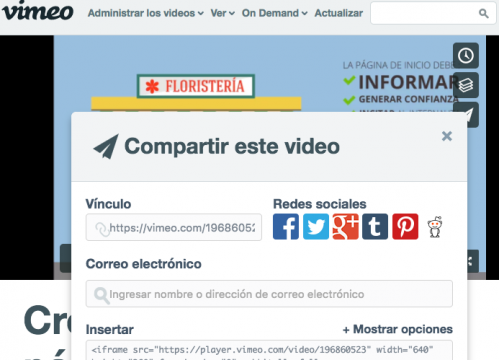
Task: Open the On Demand dropdown
Action: point(274,13)
